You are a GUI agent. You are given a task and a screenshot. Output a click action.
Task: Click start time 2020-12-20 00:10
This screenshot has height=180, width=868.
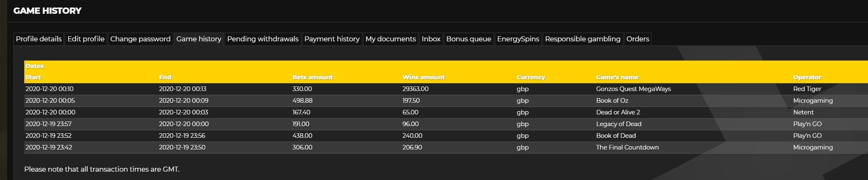[49, 89]
